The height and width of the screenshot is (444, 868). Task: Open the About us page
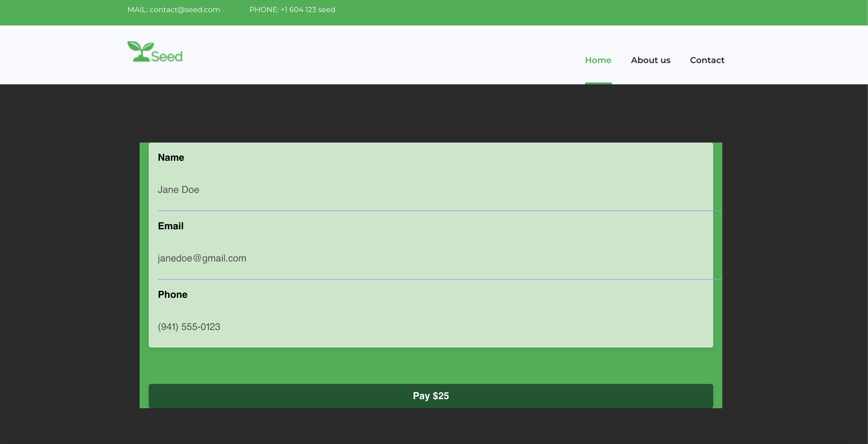650,60
